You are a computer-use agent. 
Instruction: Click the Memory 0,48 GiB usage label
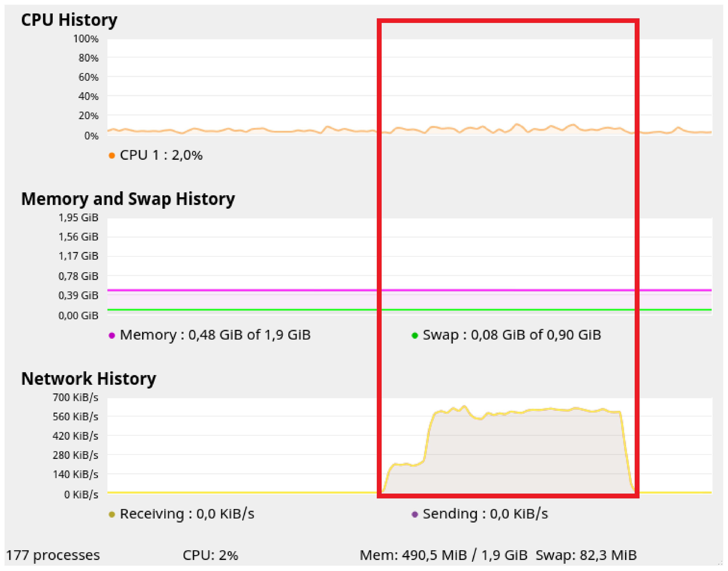(215, 335)
